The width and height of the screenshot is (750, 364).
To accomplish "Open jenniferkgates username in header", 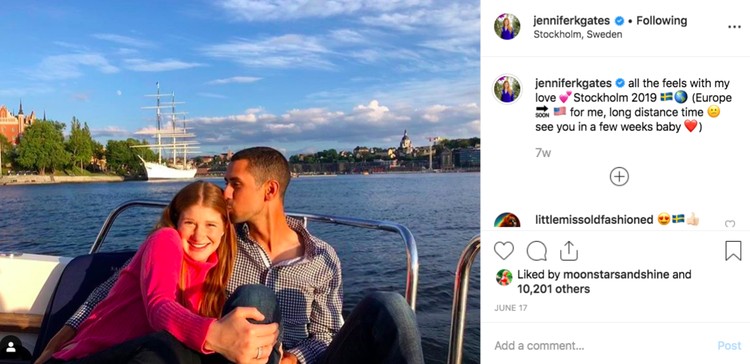I will coord(572,21).
